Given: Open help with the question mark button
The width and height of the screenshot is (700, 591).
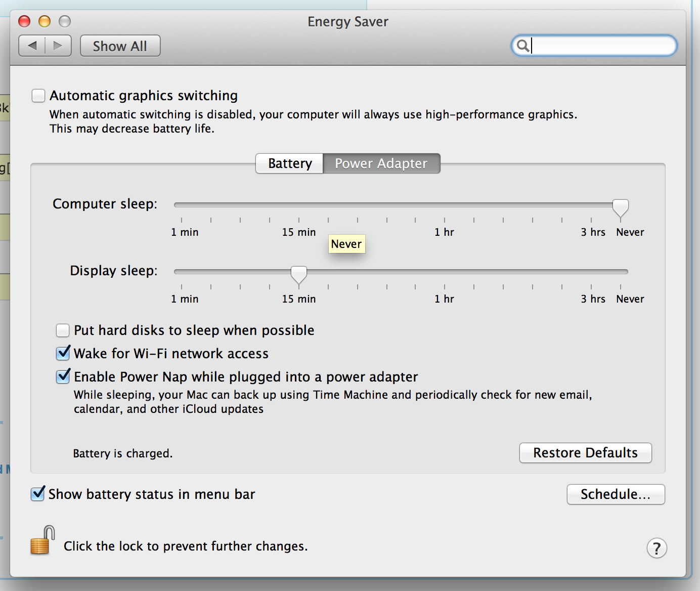Looking at the screenshot, I should pyautogui.click(x=657, y=548).
